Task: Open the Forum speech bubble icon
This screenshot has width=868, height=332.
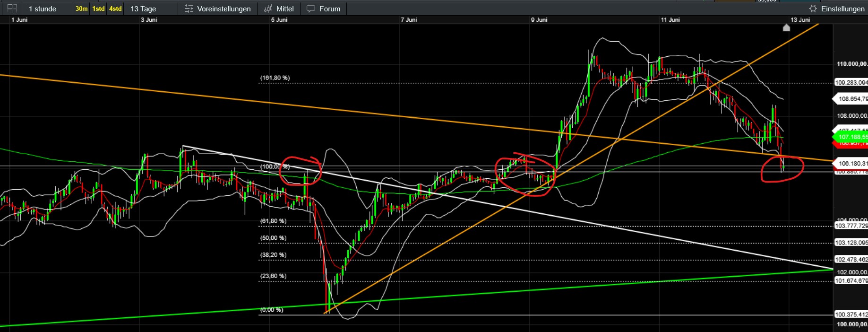Action: click(311, 9)
